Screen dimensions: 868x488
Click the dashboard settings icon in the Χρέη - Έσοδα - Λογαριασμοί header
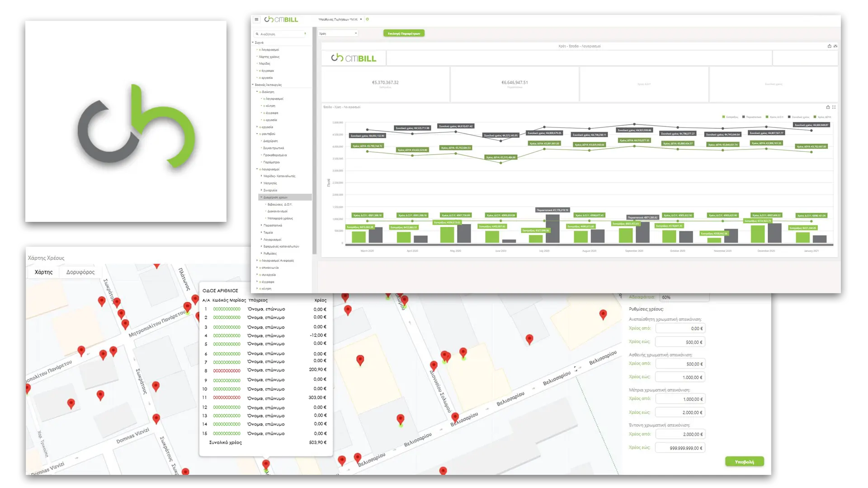pos(835,46)
